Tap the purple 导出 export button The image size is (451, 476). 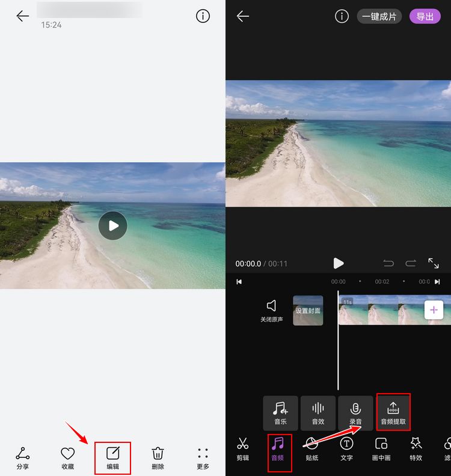click(425, 16)
